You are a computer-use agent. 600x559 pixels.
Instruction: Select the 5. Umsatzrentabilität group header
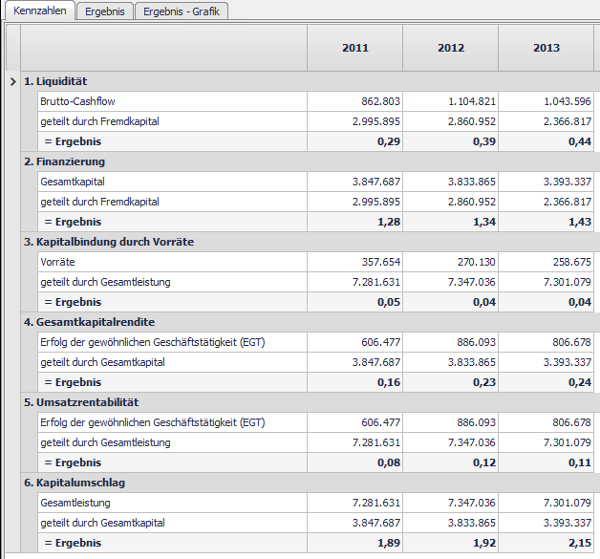tap(310, 403)
